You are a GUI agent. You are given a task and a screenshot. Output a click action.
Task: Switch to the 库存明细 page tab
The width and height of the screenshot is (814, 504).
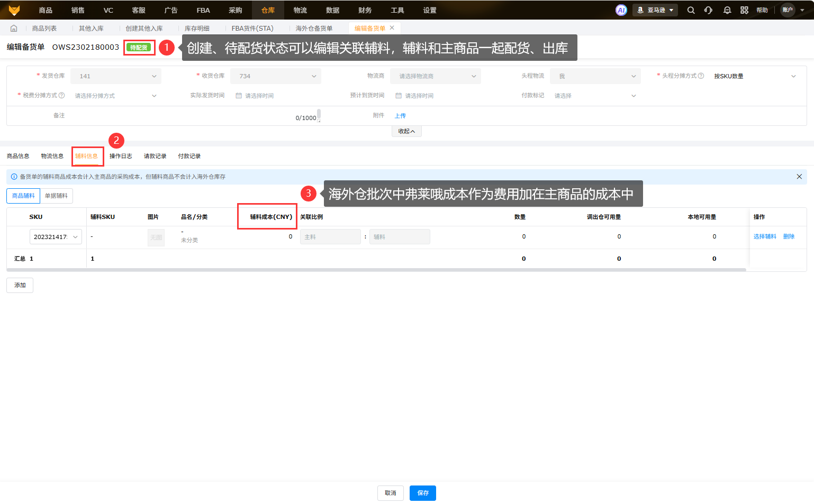click(197, 29)
